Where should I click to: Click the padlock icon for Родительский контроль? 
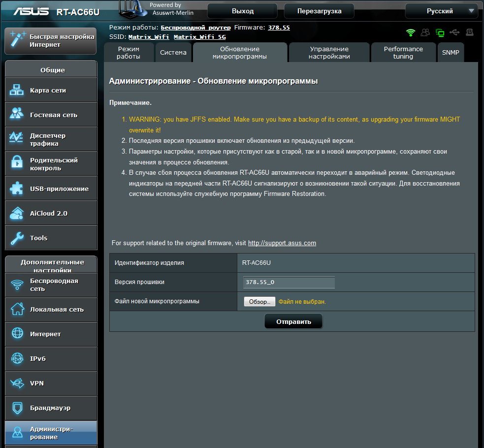[17, 162]
